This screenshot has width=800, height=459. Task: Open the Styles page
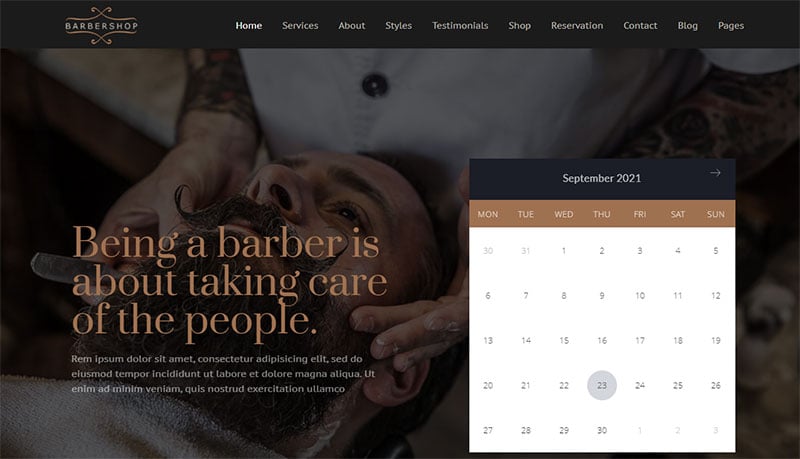[398, 26]
